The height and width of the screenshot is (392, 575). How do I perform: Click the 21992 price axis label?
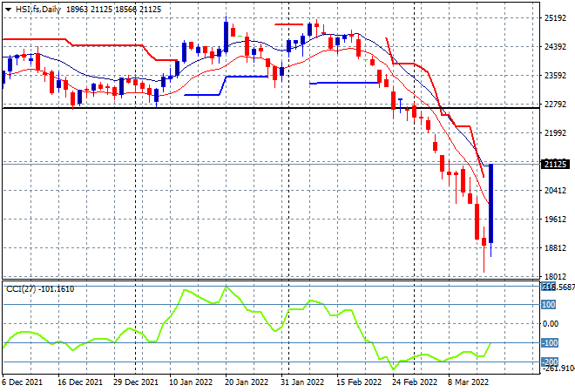tap(555, 132)
